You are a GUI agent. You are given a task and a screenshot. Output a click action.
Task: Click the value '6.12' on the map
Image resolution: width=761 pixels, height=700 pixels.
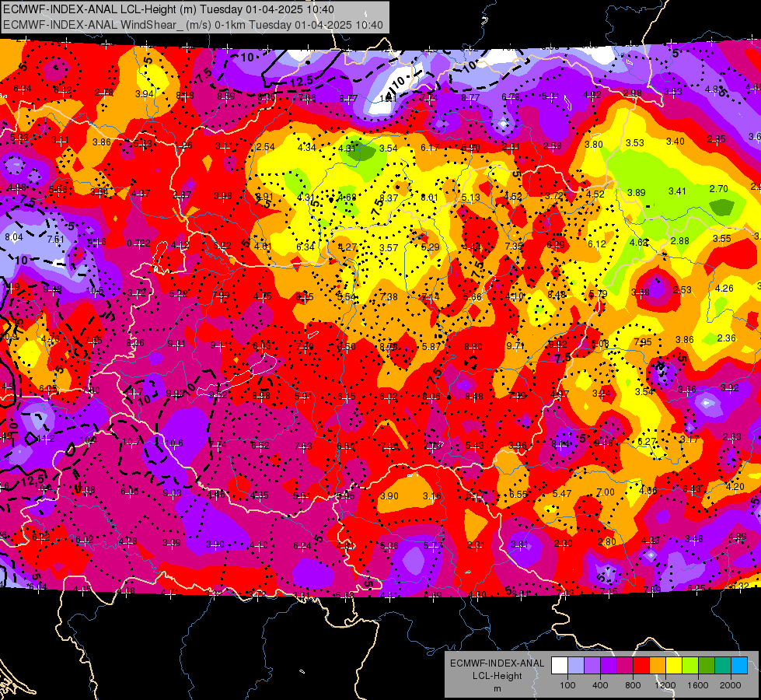pos(596,244)
